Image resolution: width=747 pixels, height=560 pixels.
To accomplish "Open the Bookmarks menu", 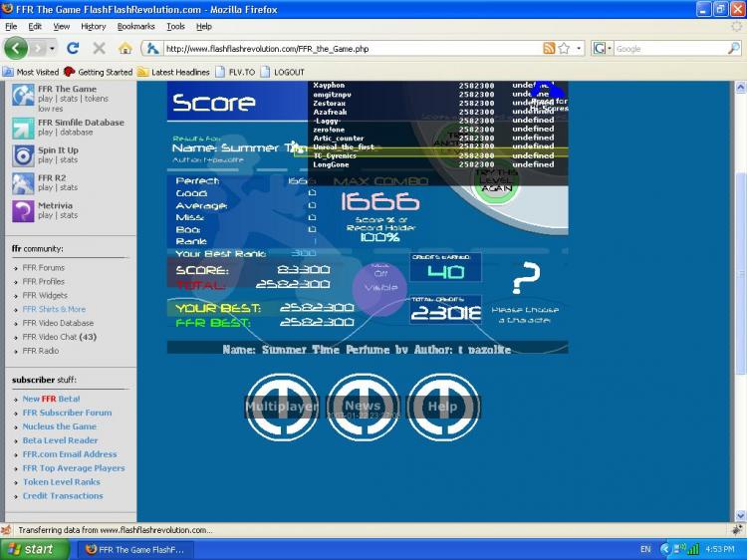I will [x=136, y=26].
